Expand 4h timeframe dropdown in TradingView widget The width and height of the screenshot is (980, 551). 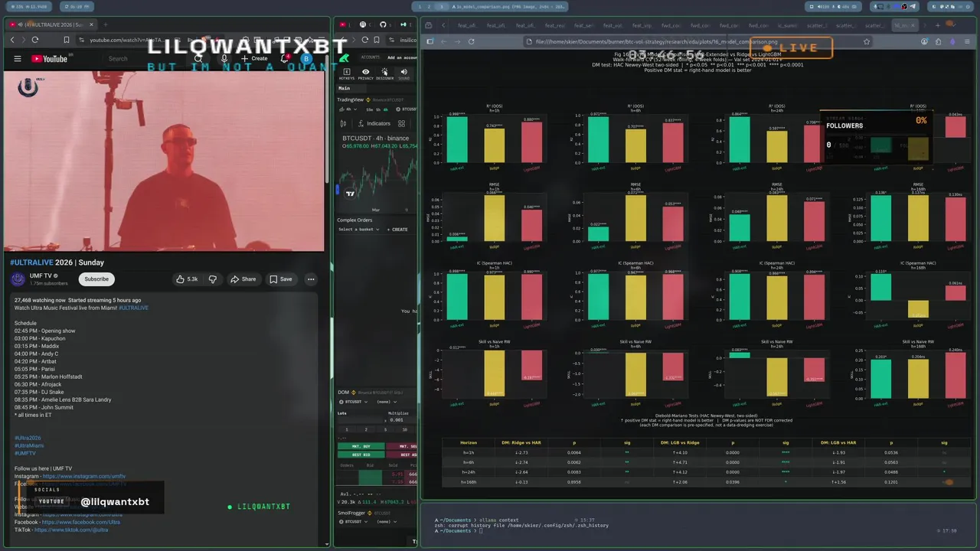coord(348,109)
